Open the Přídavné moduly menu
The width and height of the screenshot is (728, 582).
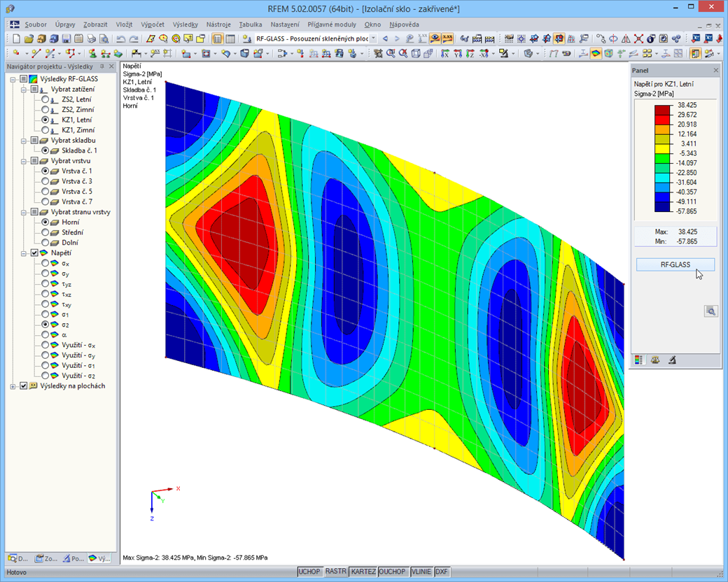click(x=332, y=24)
